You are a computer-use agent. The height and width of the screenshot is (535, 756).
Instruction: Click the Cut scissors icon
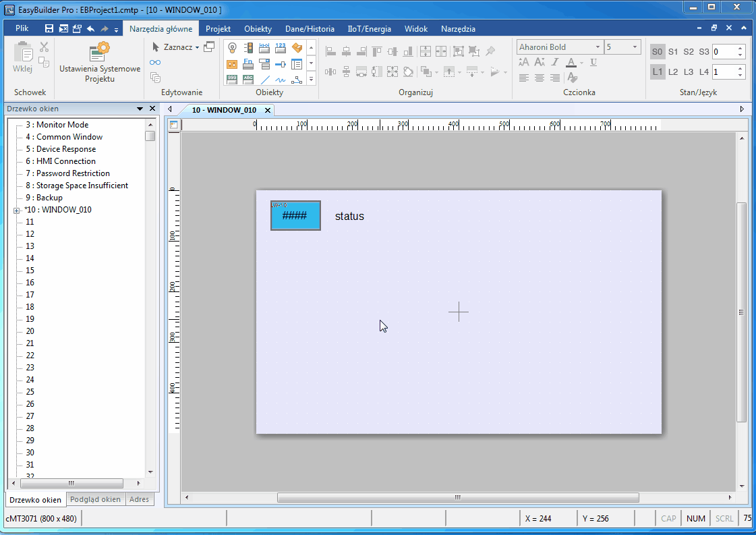point(44,47)
